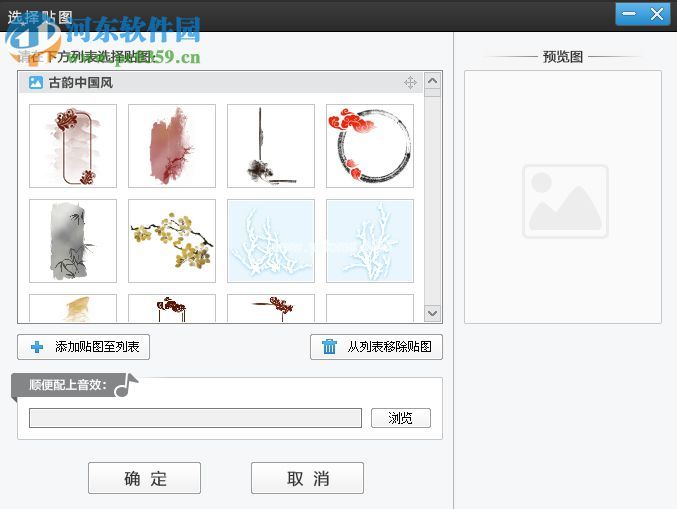The image size is (677, 509).
Task: Click 添加贴图至列表 button
Action: point(83,347)
